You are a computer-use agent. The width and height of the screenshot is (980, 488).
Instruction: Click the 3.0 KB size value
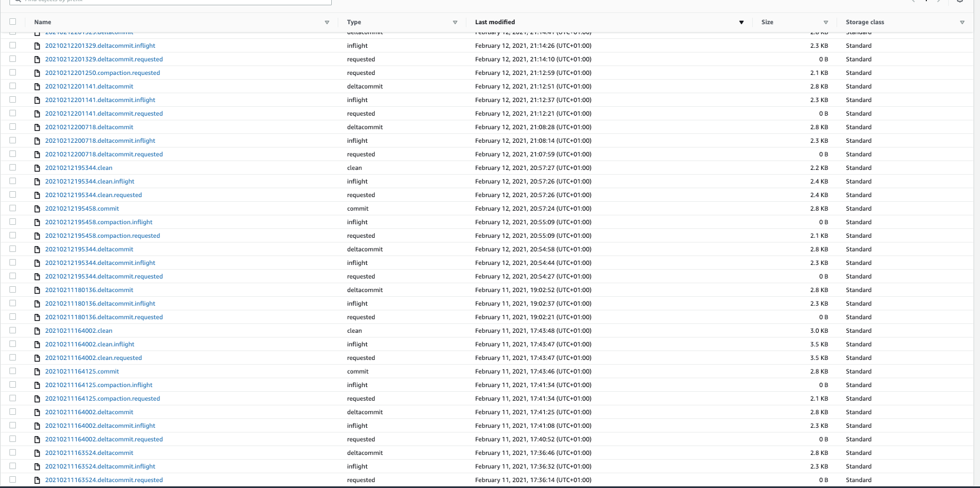click(819, 331)
